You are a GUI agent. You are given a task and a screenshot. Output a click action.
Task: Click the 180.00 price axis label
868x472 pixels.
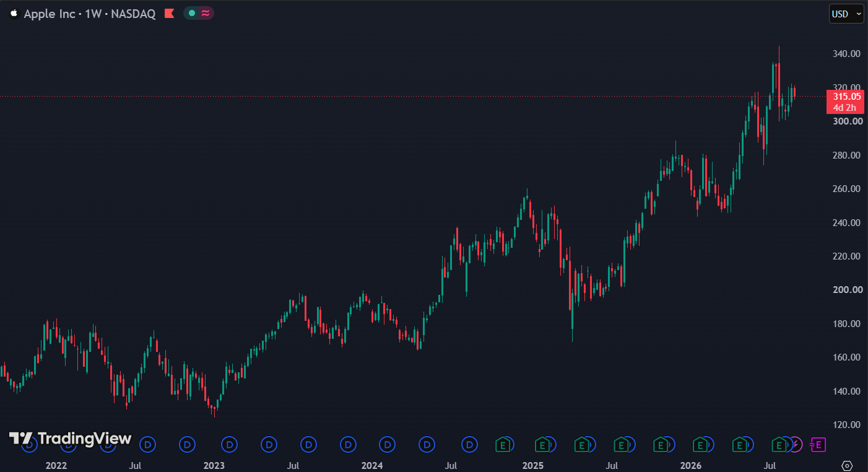847,323
